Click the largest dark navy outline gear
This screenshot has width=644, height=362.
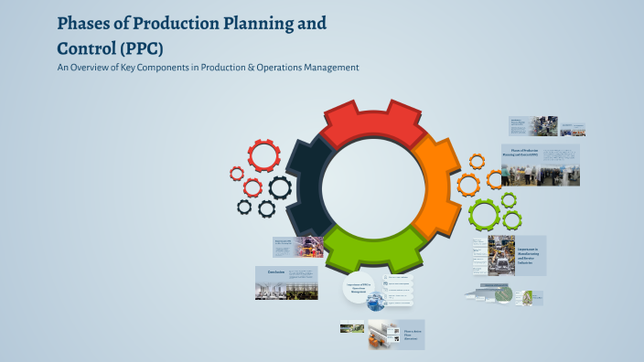click(x=280, y=188)
